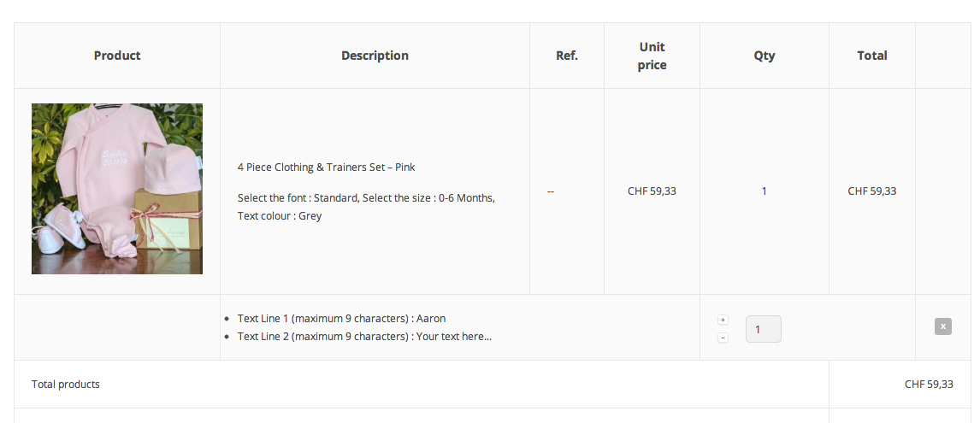Click the quantity value 1 in product row
This screenshot has width=980, height=423.
pyautogui.click(x=764, y=191)
